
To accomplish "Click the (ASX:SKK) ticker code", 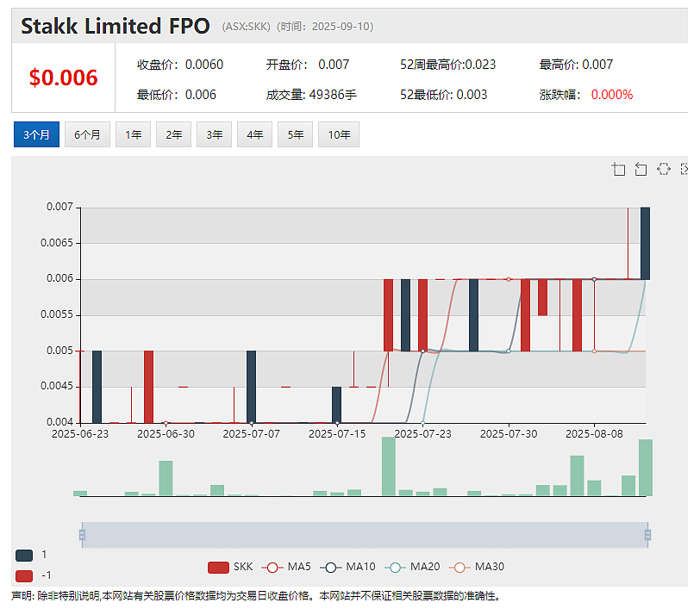I will [247, 27].
